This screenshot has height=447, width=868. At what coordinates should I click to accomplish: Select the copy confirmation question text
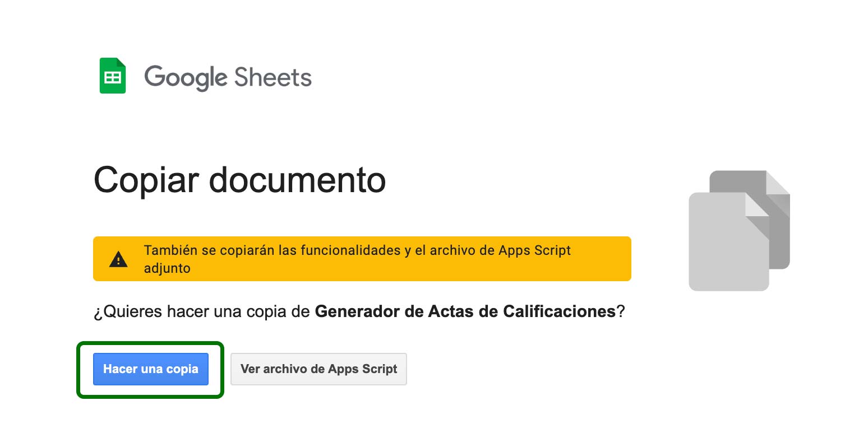[x=359, y=311]
